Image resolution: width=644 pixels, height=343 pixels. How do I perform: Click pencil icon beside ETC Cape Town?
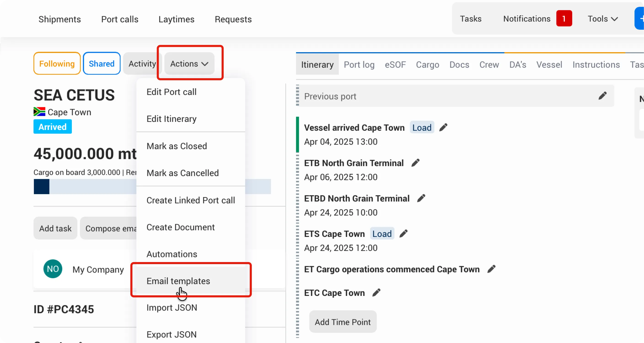376,293
